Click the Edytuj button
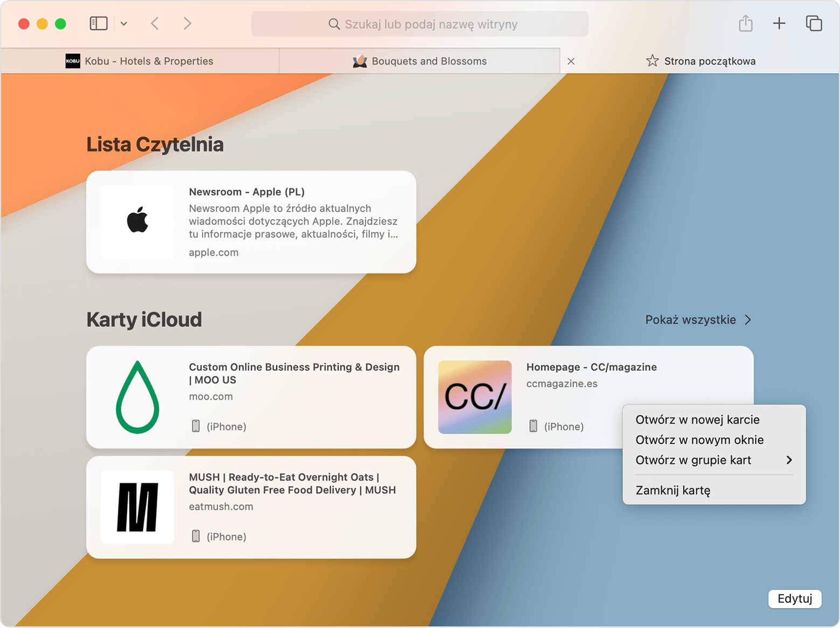 [x=795, y=599]
